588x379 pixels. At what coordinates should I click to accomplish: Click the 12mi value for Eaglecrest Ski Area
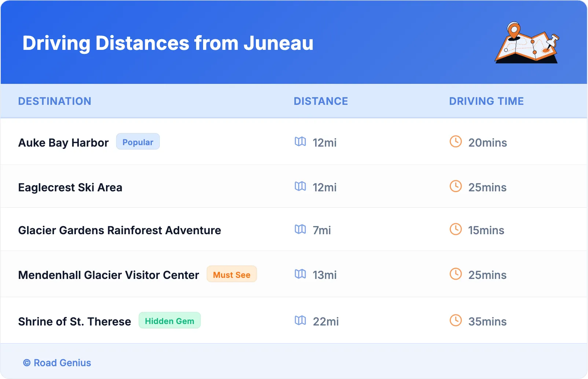tap(324, 187)
